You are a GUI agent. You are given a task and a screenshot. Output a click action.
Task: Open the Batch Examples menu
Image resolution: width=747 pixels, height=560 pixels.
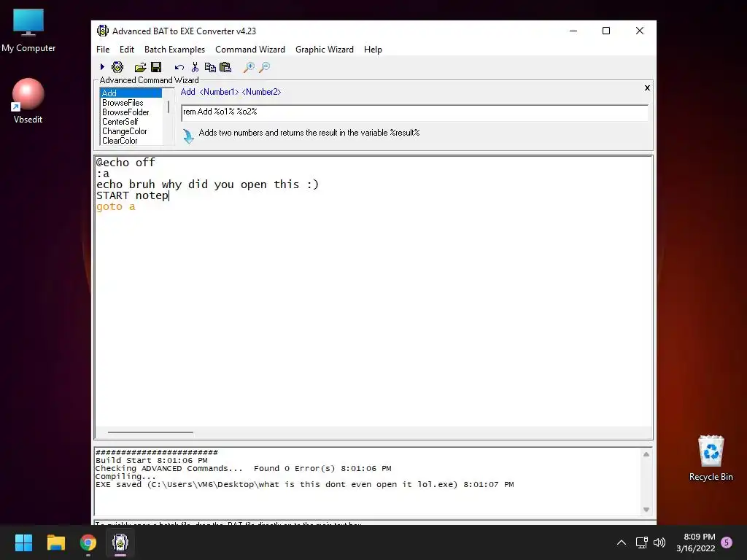(174, 50)
